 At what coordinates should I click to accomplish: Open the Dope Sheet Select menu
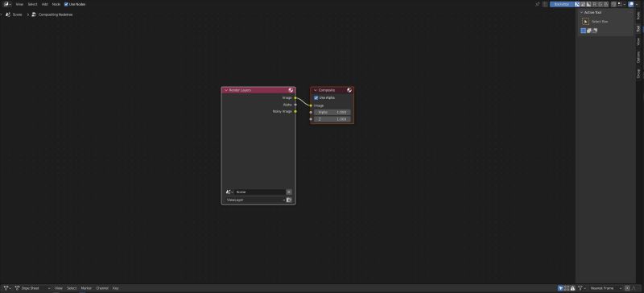click(72, 288)
